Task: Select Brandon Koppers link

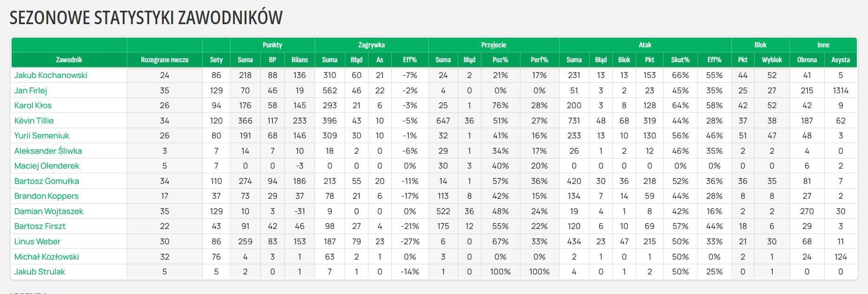Action: point(46,196)
